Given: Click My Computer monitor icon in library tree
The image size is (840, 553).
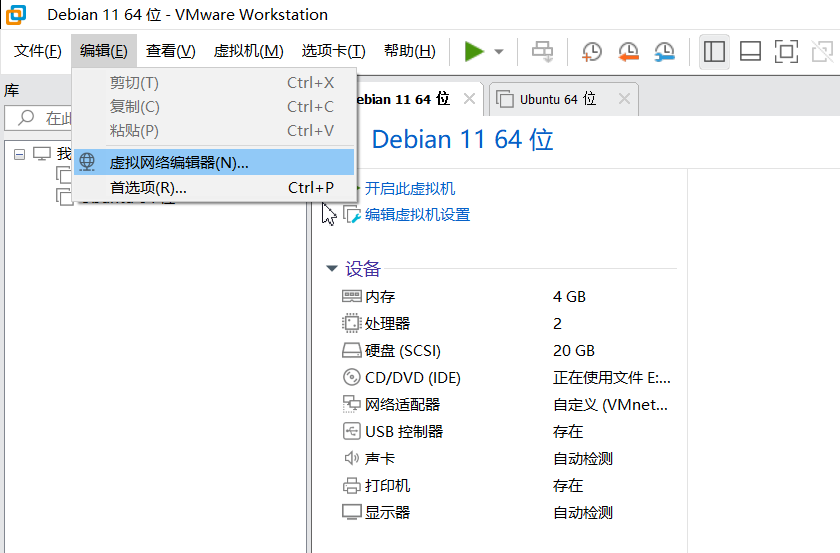Looking at the screenshot, I should (x=42, y=154).
